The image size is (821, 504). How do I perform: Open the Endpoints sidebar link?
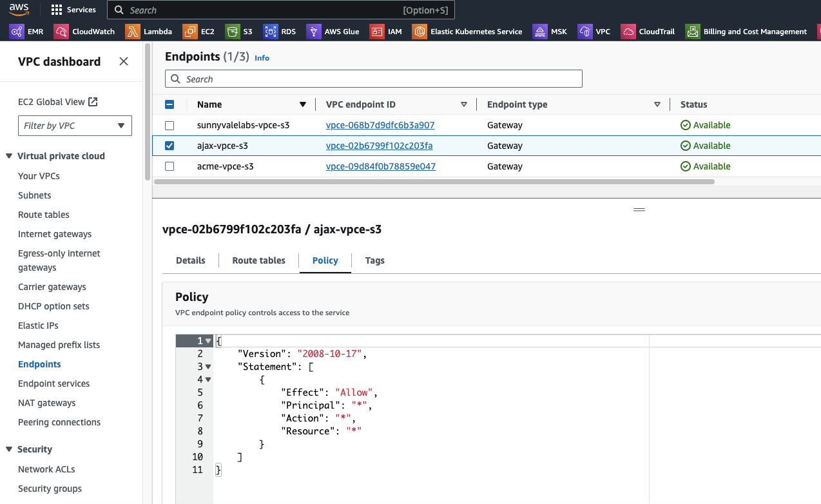point(39,364)
